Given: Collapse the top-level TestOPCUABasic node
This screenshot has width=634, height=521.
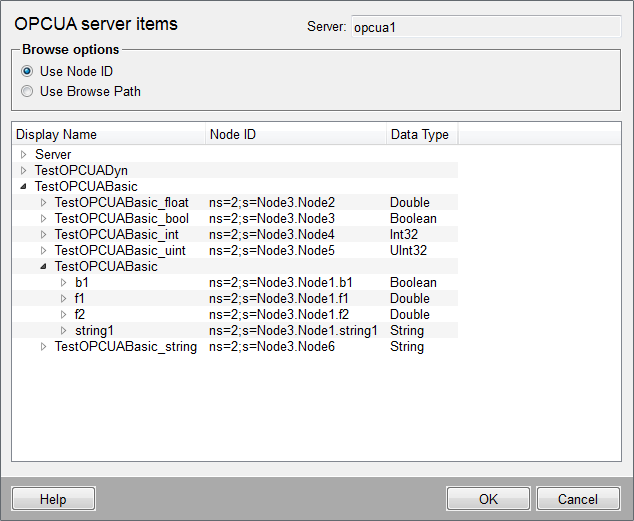Looking at the screenshot, I should tap(24, 187).
